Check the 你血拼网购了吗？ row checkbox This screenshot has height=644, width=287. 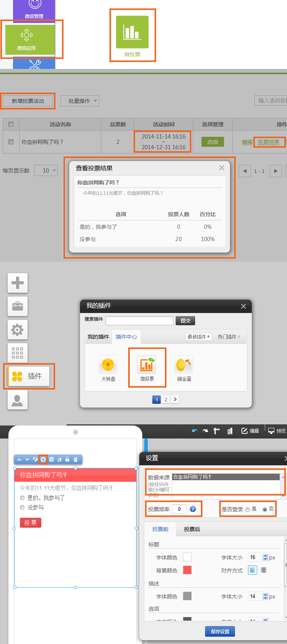(11, 142)
